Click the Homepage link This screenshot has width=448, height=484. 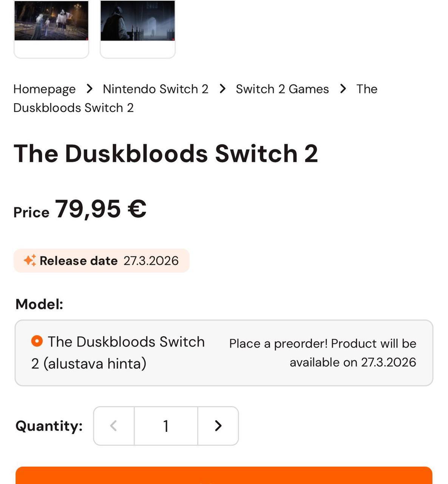coord(44,89)
